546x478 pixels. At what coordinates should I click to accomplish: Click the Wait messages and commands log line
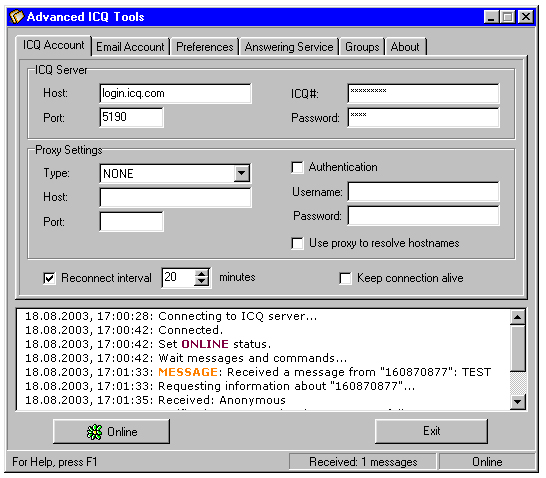(x=186, y=358)
